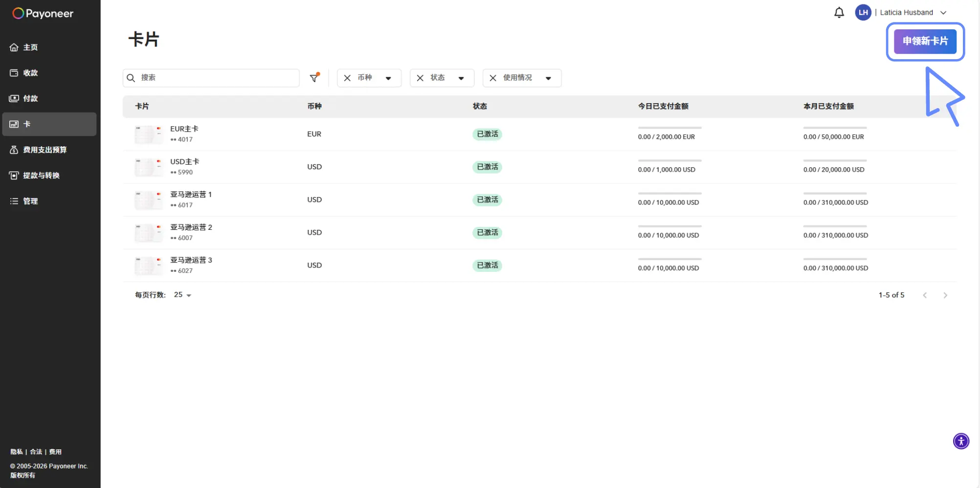The image size is (980, 488).
Task: Open 费用支出预算 in the sidebar
Action: pos(49,150)
